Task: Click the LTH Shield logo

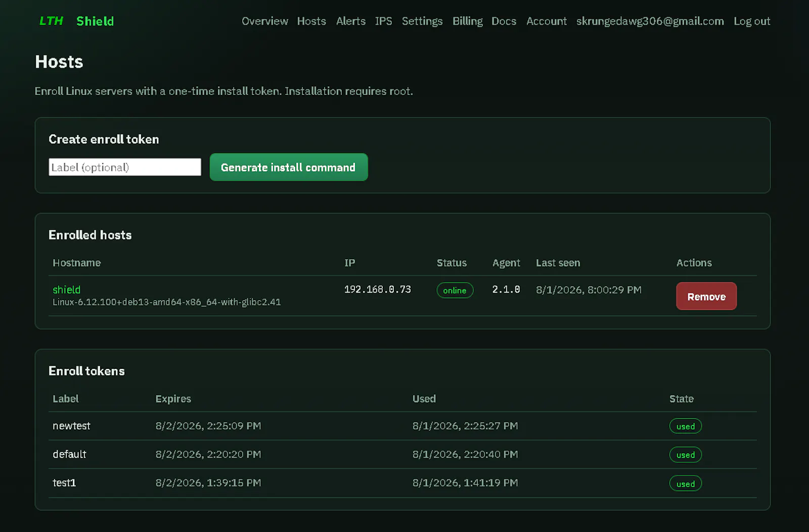Action: coord(77,21)
